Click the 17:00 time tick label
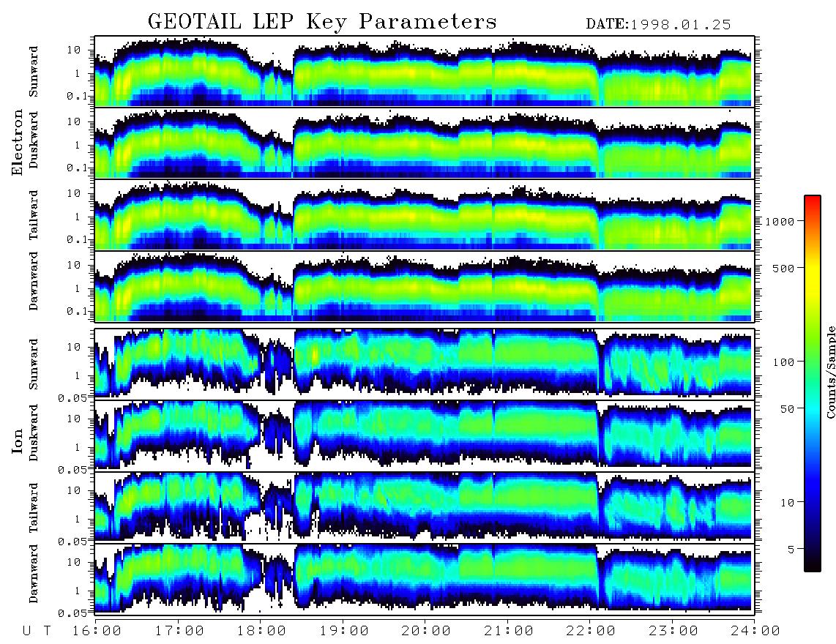The width and height of the screenshot is (836, 644). tap(179, 631)
